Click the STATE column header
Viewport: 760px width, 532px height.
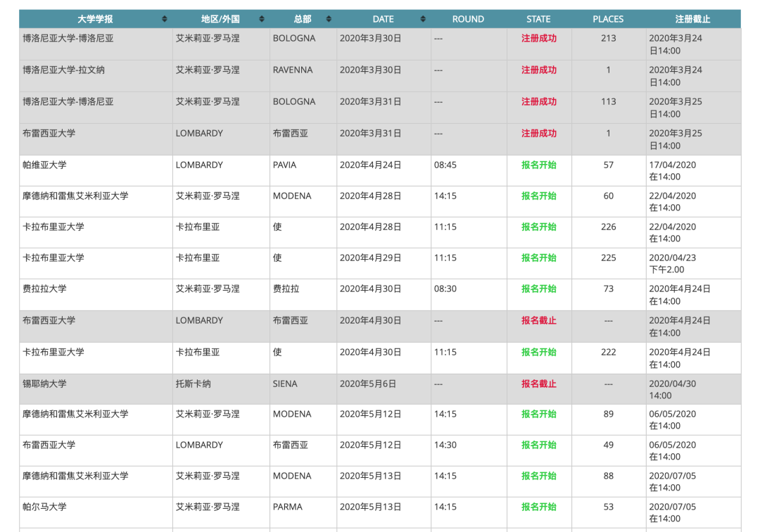[x=538, y=19]
